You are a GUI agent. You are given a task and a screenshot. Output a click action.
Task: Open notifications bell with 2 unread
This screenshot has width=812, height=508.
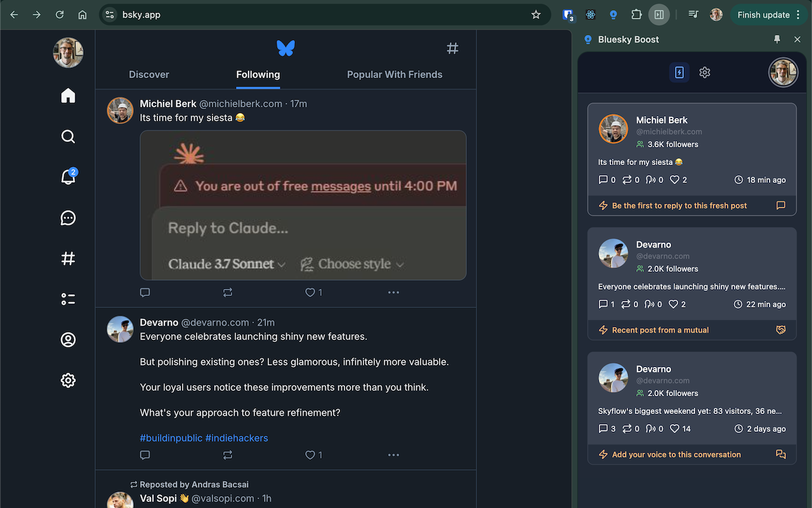(68, 177)
